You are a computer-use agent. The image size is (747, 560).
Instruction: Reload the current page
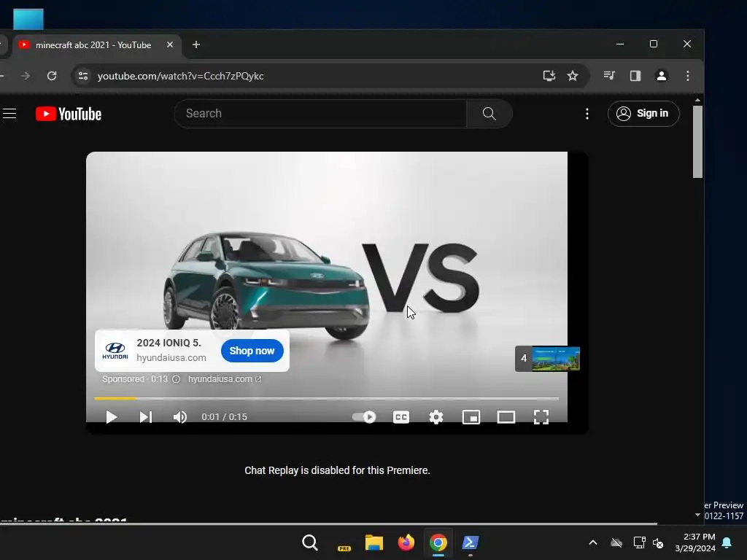[x=52, y=76]
